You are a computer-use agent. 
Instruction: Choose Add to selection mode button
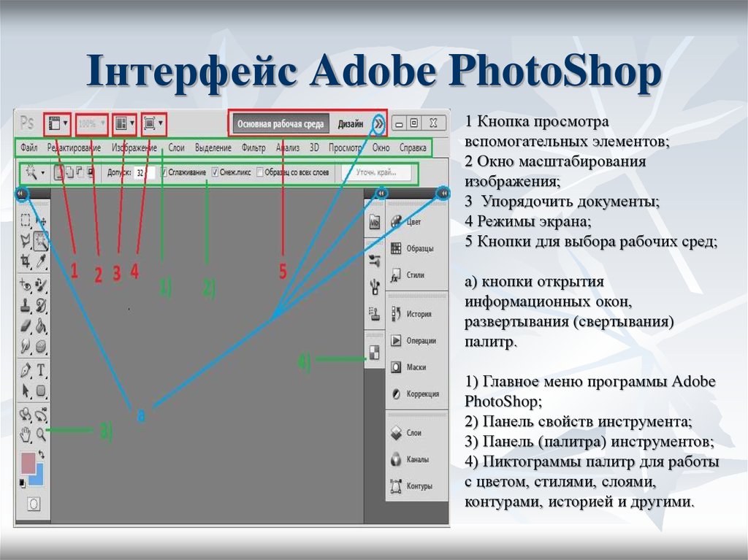69,172
